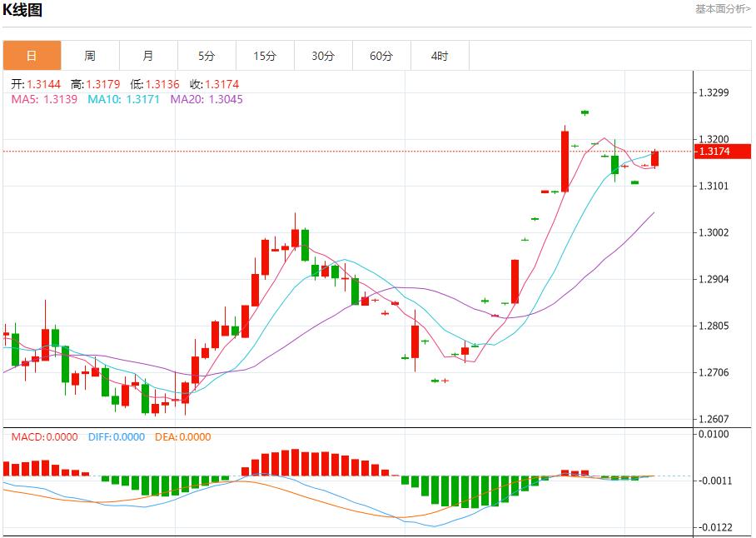Click the MA5 indicator label
This screenshot has width=756, height=538.
coord(44,99)
